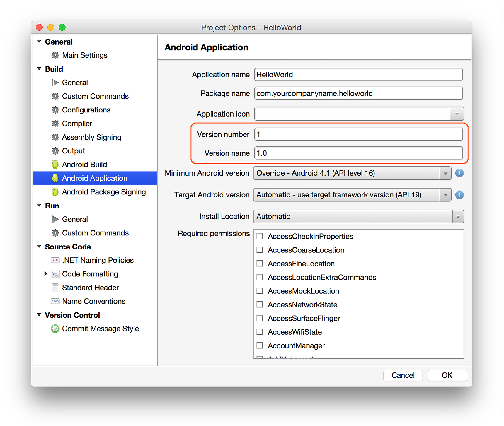504x426 pixels.
Task: Click the Cancel button
Action: coord(403,375)
